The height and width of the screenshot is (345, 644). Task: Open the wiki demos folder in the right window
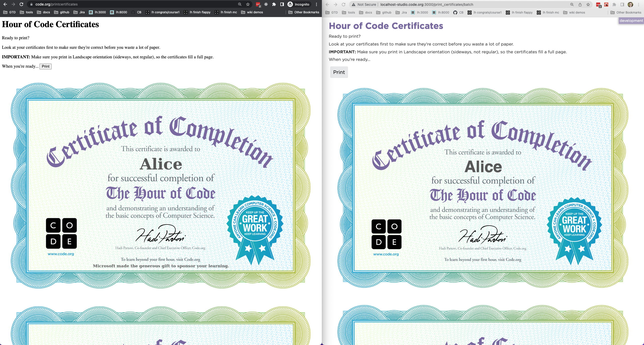[x=574, y=12]
